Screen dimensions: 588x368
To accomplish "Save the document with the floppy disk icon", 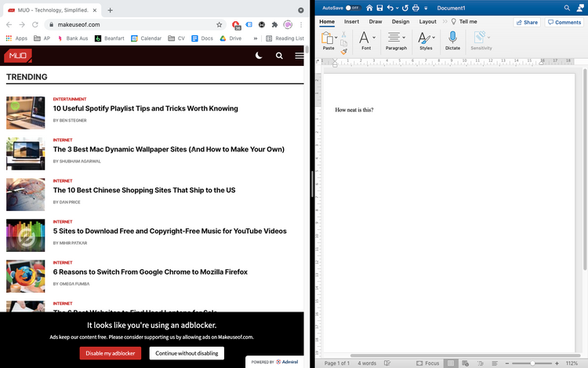I will [379, 8].
